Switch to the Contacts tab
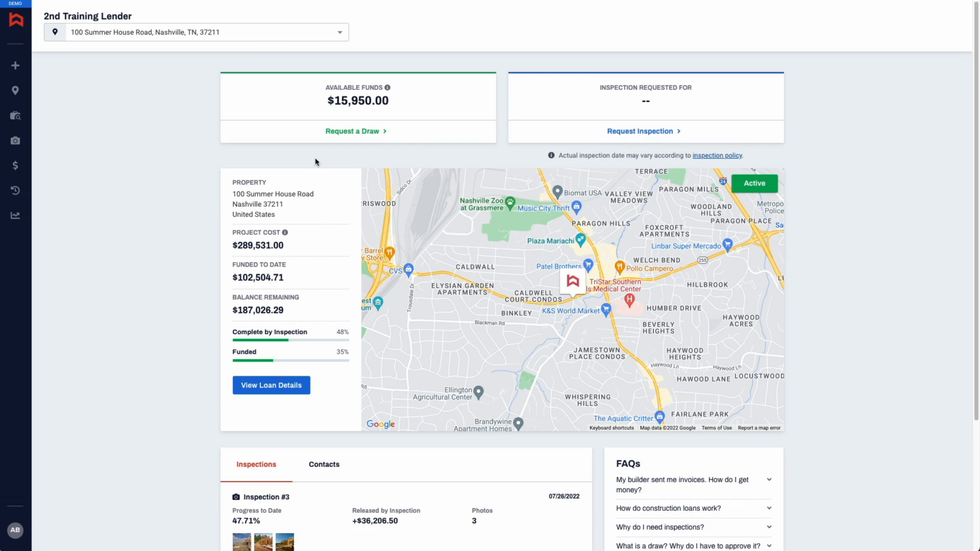Image resolution: width=980 pixels, height=551 pixels. [323, 464]
